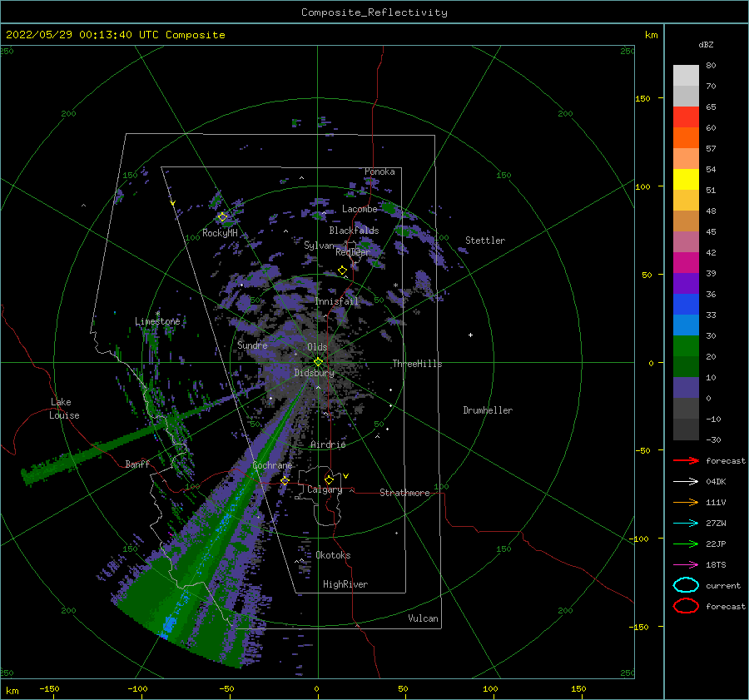749x700 pixels.
Task: Click the cyan 27ZW arrow icon
Action: (686, 524)
